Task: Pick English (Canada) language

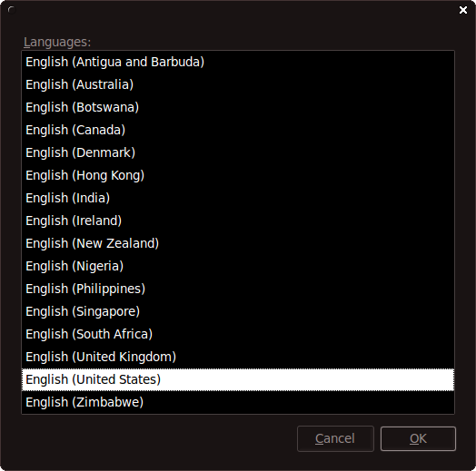Action: [x=238, y=130]
